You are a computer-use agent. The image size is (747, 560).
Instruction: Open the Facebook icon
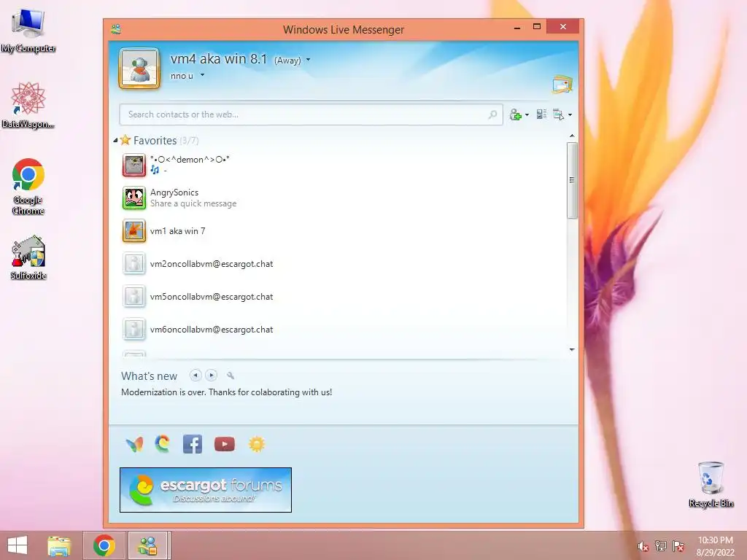pyautogui.click(x=193, y=444)
